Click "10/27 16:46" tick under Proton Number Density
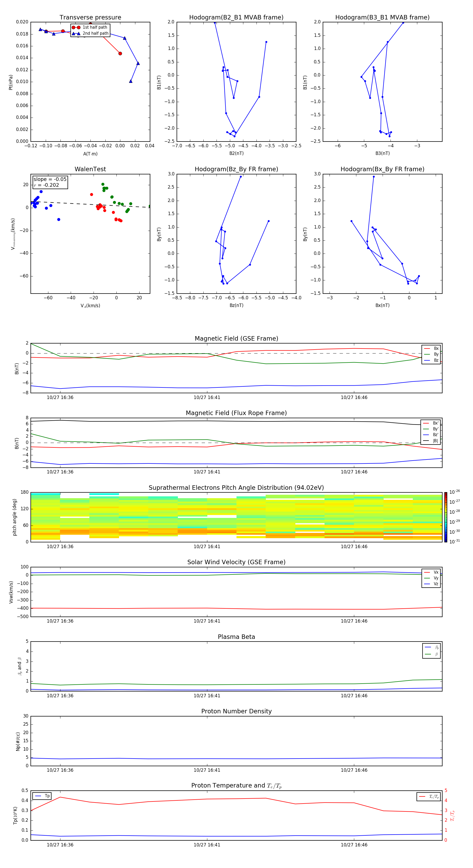 click(x=354, y=770)
